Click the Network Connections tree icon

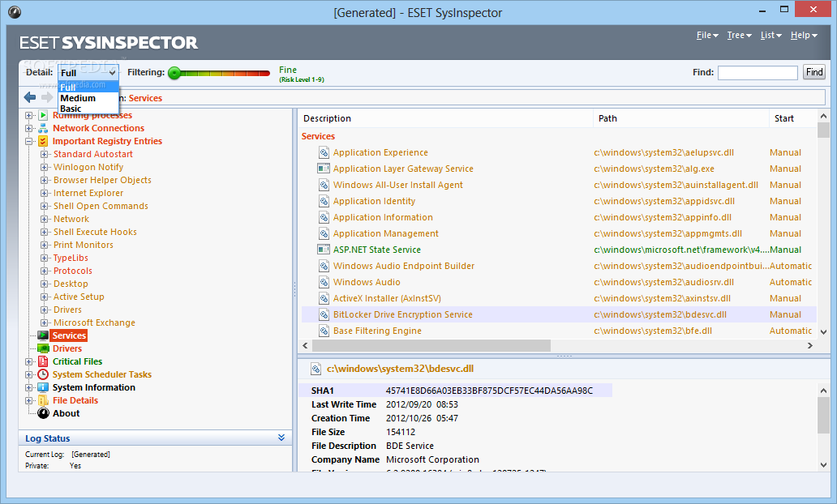tap(43, 128)
